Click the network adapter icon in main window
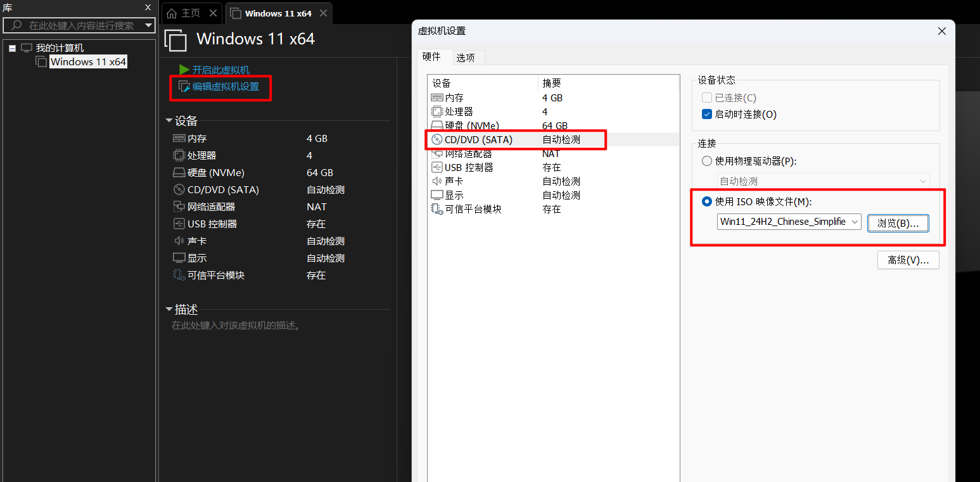980x482 pixels. point(179,206)
